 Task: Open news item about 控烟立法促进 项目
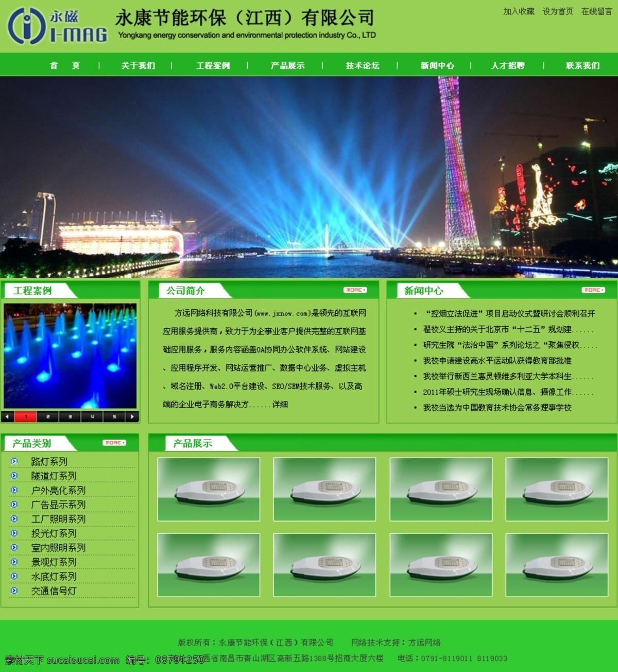[x=510, y=313]
